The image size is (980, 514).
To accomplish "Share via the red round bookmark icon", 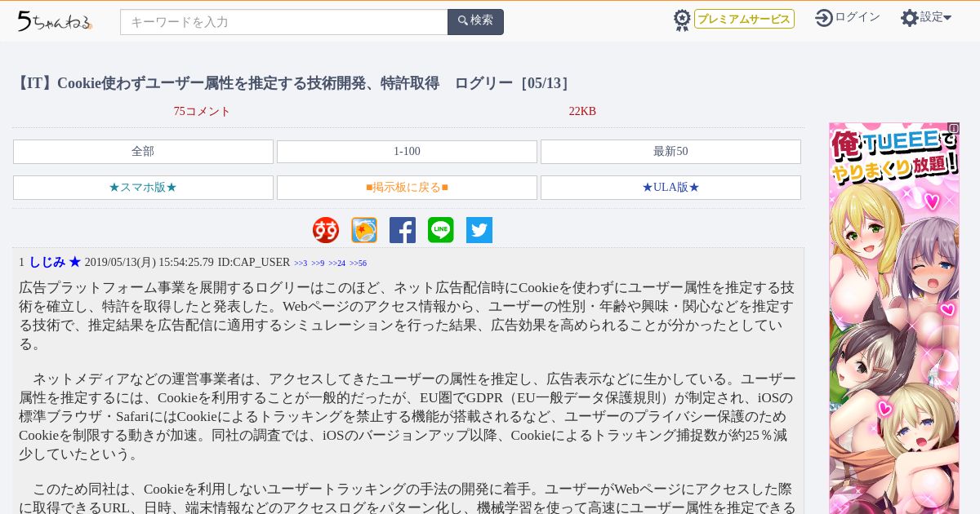I will pos(326,230).
